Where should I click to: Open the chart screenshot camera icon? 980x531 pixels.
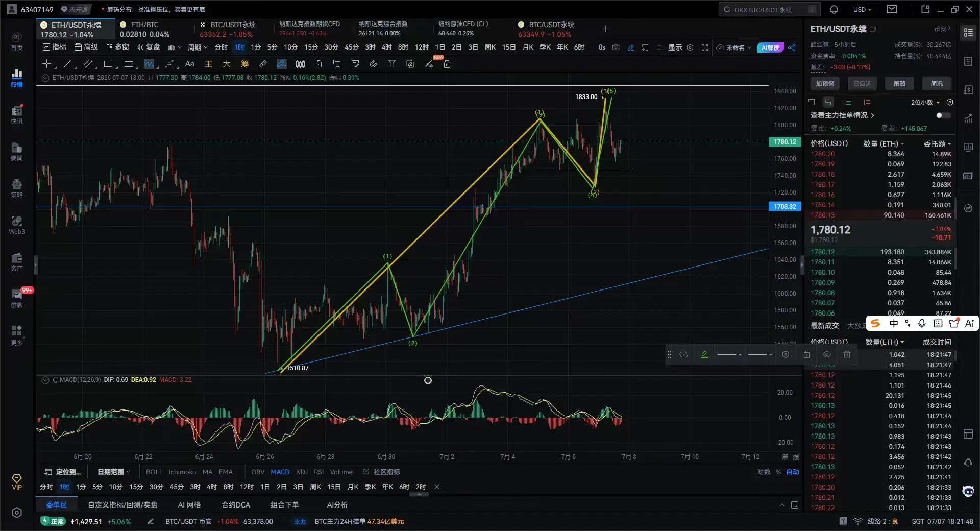(616, 47)
